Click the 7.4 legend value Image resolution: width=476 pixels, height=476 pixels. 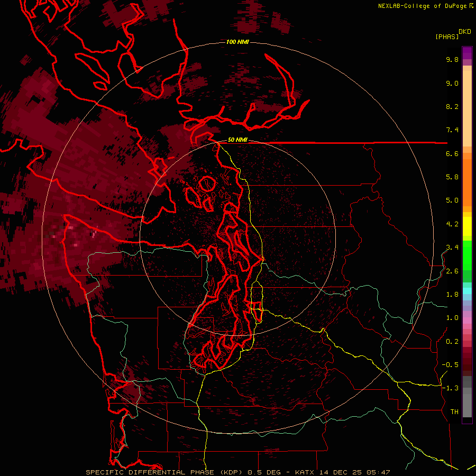(x=452, y=130)
